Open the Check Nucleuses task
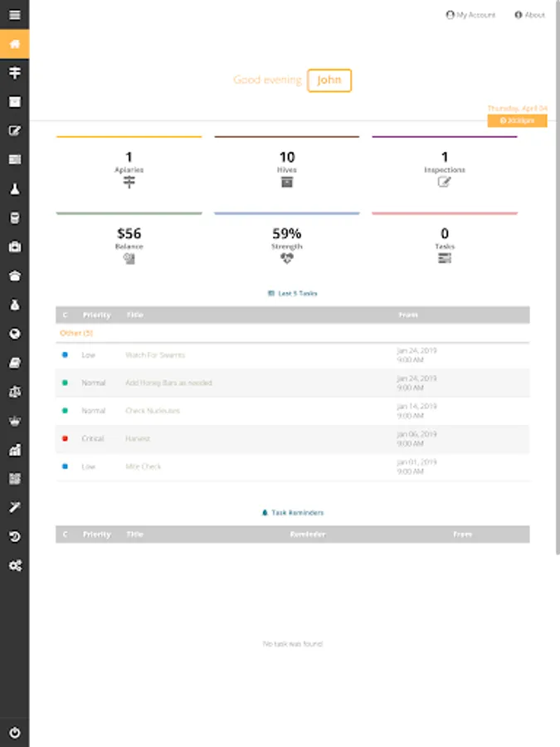Viewport: 560px width, 747px height. tap(153, 411)
